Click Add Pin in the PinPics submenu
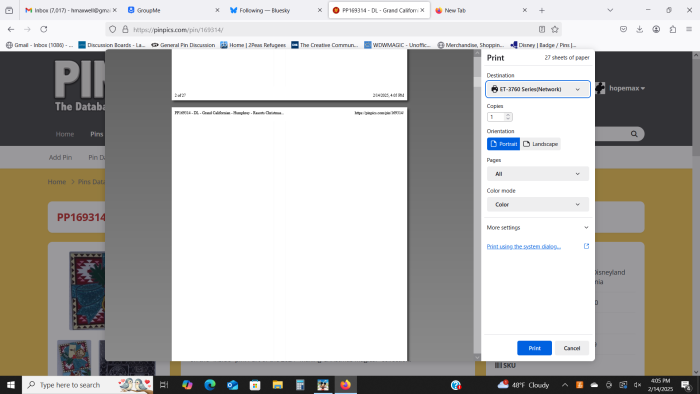 60,158
